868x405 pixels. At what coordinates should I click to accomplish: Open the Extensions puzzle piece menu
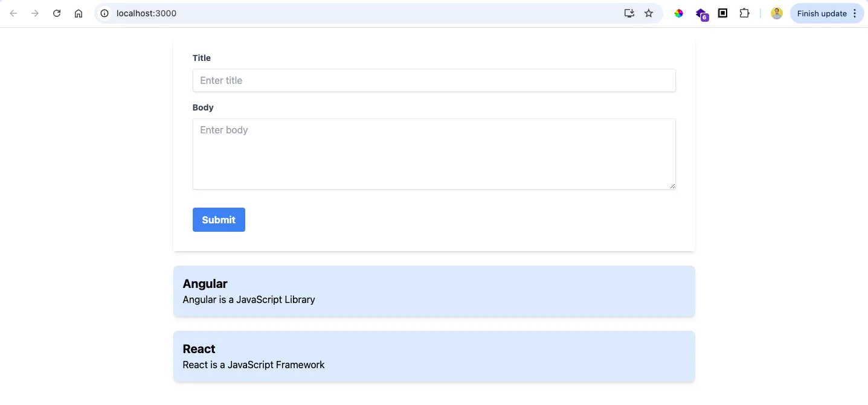(744, 13)
